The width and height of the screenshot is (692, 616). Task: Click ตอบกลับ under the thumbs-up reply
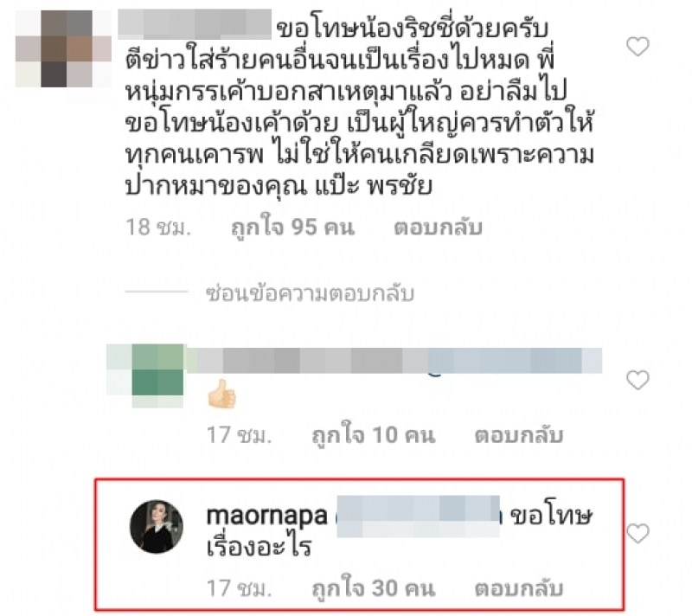pos(519,435)
